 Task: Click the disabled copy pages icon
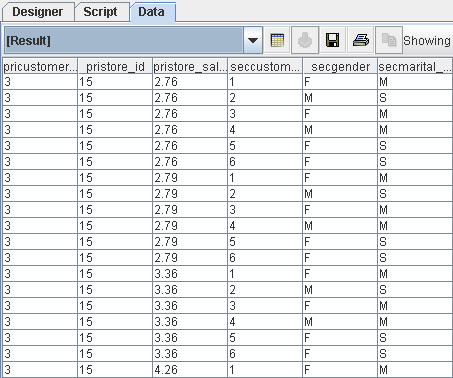389,40
